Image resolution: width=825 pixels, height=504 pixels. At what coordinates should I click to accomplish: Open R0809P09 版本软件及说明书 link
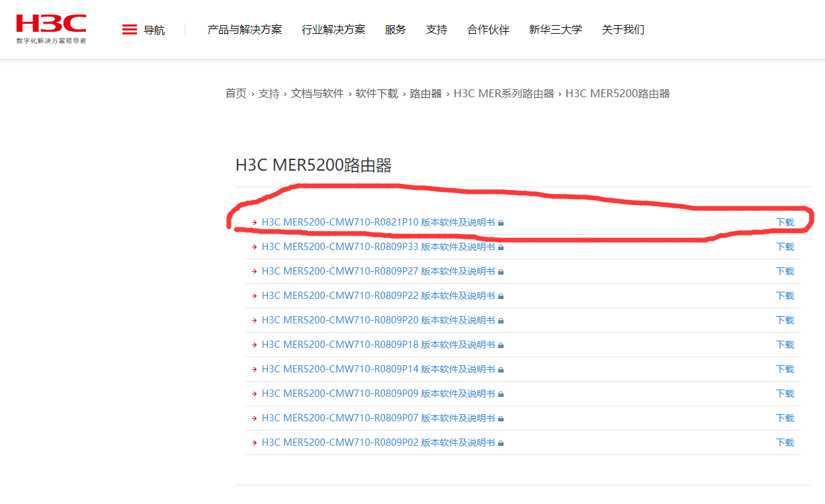coord(378,394)
